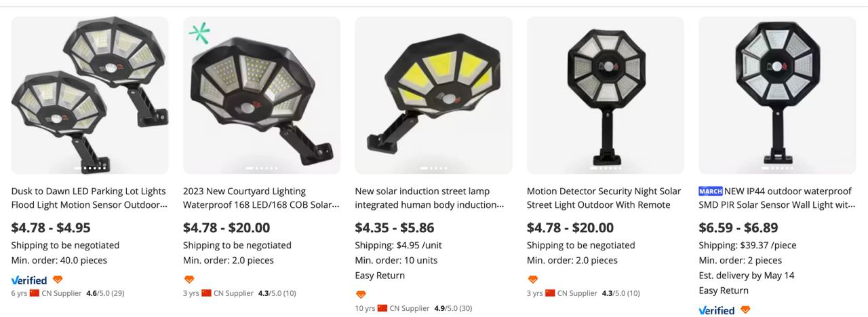Click the Verified badge under the fifth product

pyautogui.click(x=717, y=310)
